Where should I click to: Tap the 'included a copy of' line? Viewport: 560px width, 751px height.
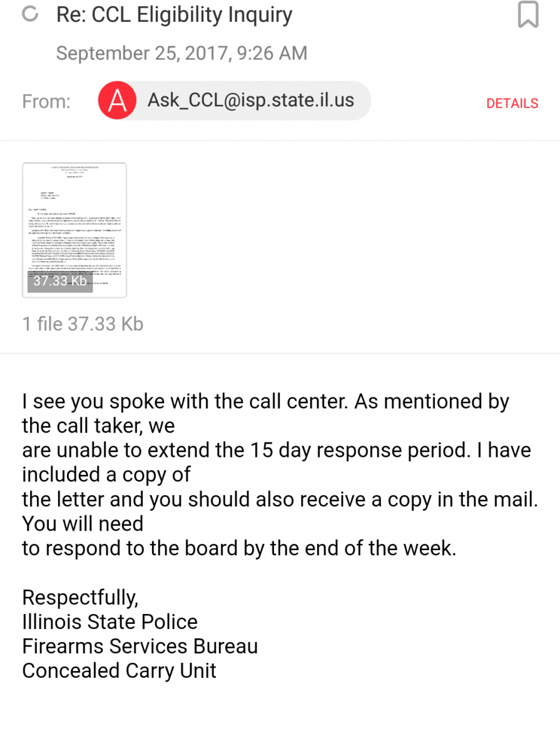pyautogui.click(x=106, y=474)
